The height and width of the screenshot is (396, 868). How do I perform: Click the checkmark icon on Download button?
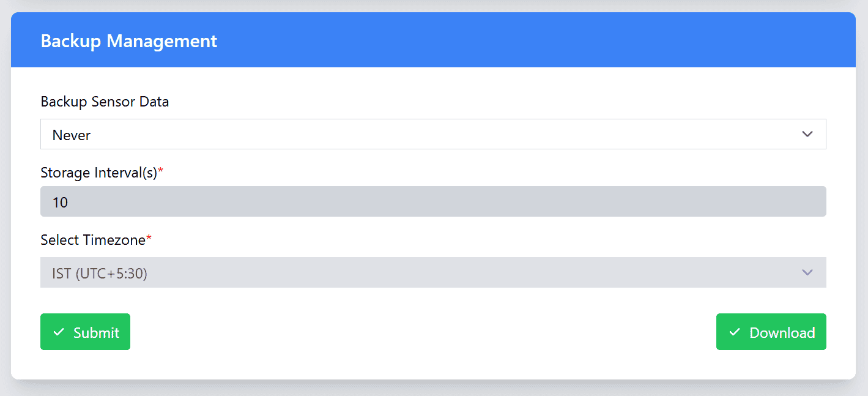pos(735,332)
